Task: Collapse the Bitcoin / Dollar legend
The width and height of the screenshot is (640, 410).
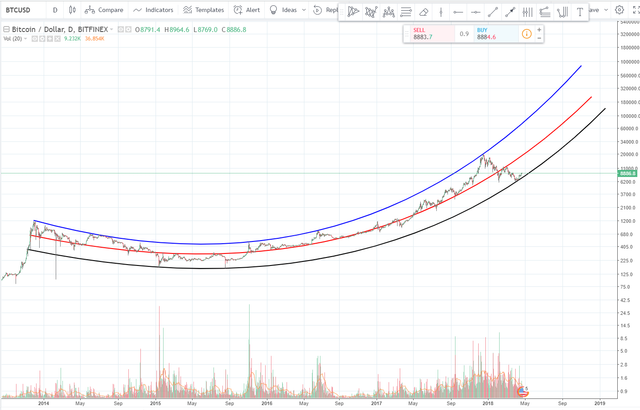Action: click(x=6, y=29)
